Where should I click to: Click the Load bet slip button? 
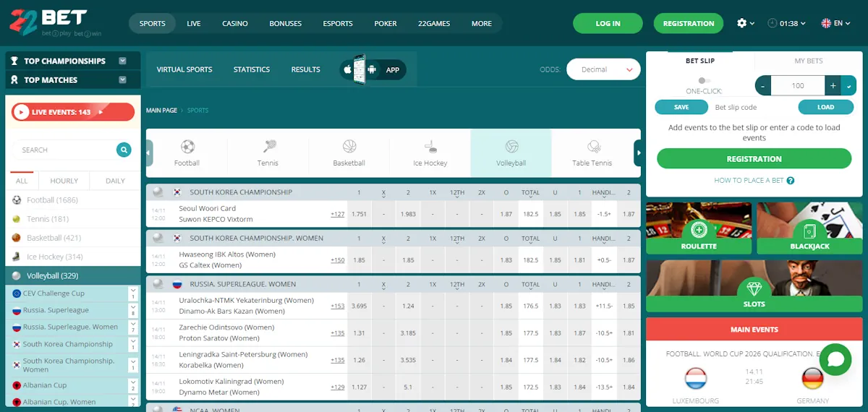825,107
